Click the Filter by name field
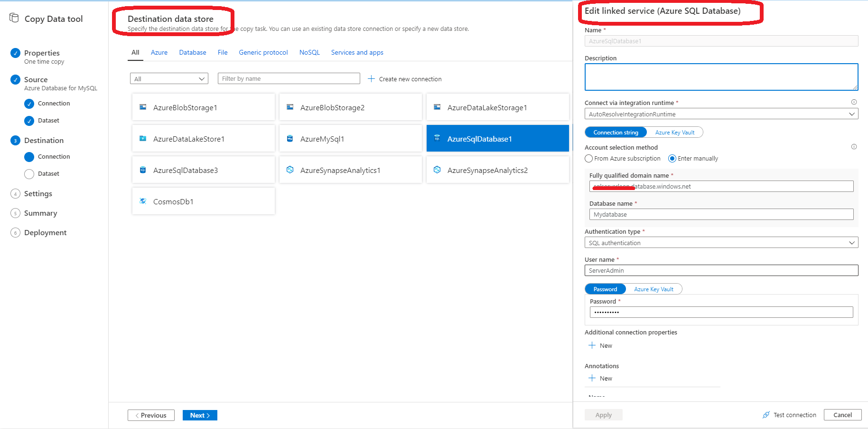 (289, 78)
